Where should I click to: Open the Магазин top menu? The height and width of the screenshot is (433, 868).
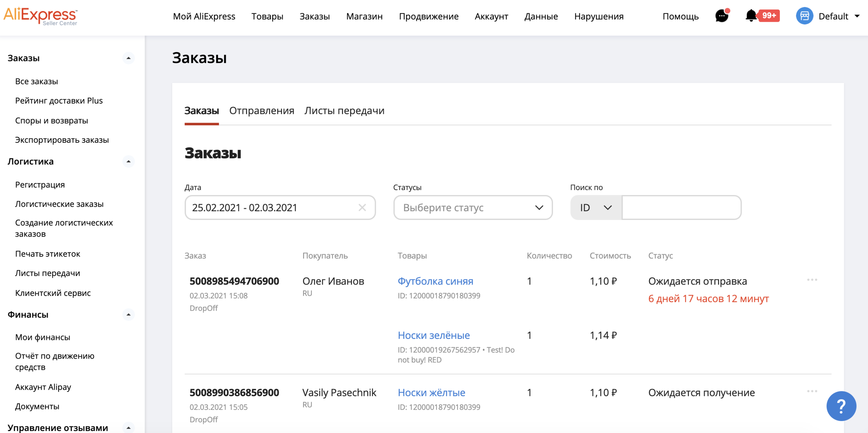pyautogui.click(x=364, y=16)
